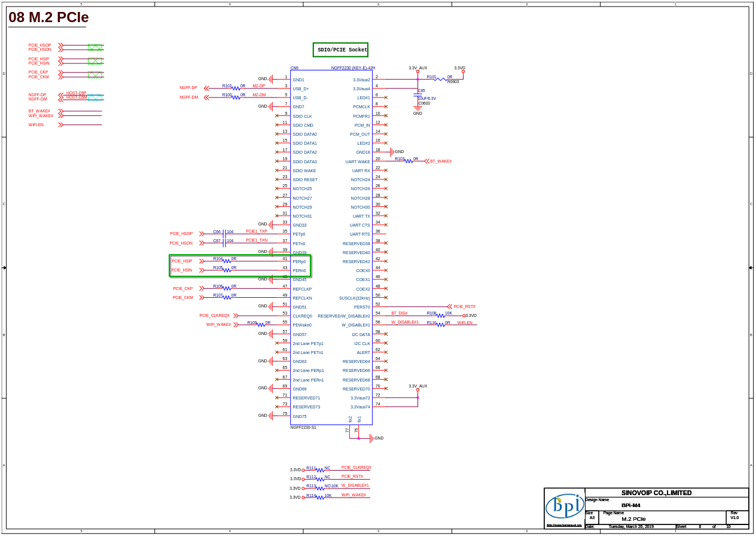Screen dimensions: 756x537
Task: Select capacitor C66 on PCIE_HSOP line
Action: [223, 233]
